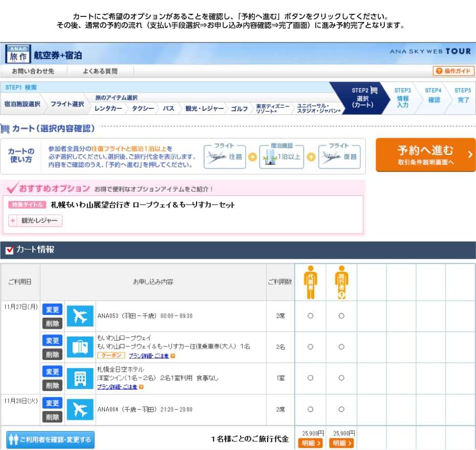Select 同行者 circle for ANA084 flight

[341, 410]
